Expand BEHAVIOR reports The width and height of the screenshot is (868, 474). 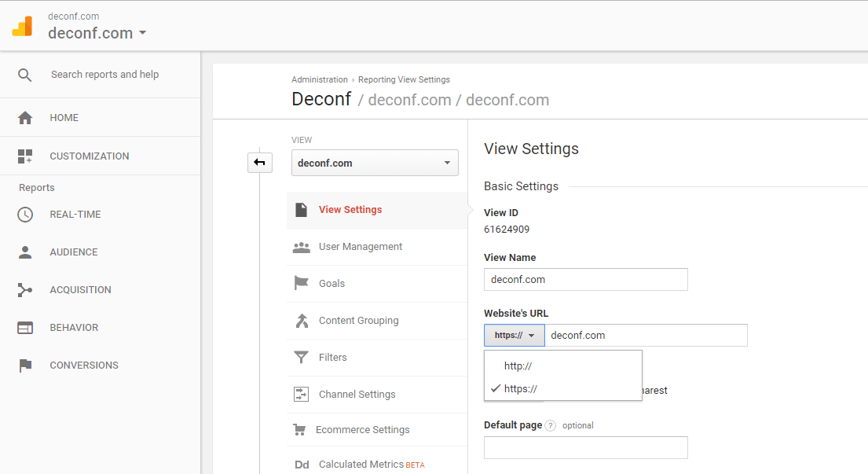pos(74,327)
